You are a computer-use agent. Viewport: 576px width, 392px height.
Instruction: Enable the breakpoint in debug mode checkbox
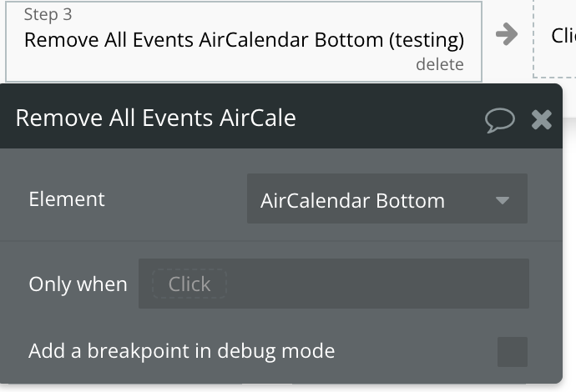tap(512, 352)
